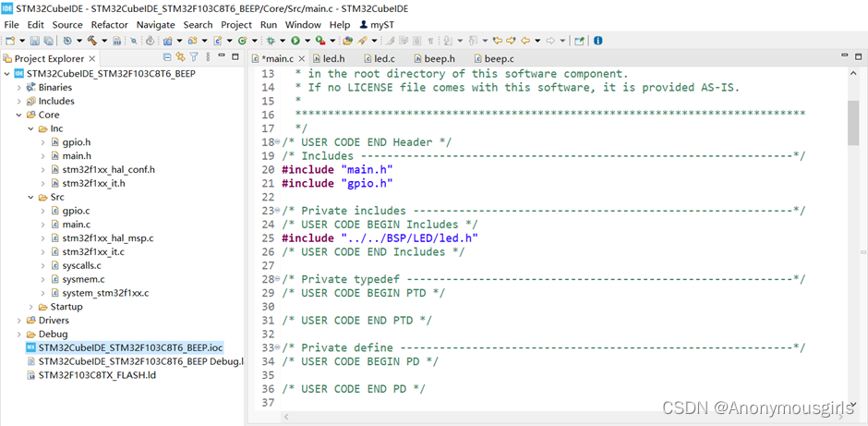Screen dimensions: 868x426
Task: Click the New Source File toolbar icon
Action: click(x=218, y=41)
